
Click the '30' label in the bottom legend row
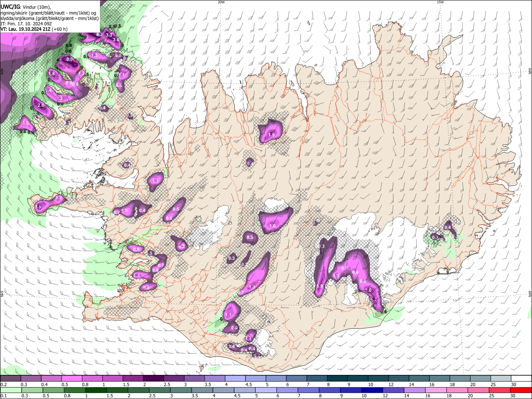[513, 396]
